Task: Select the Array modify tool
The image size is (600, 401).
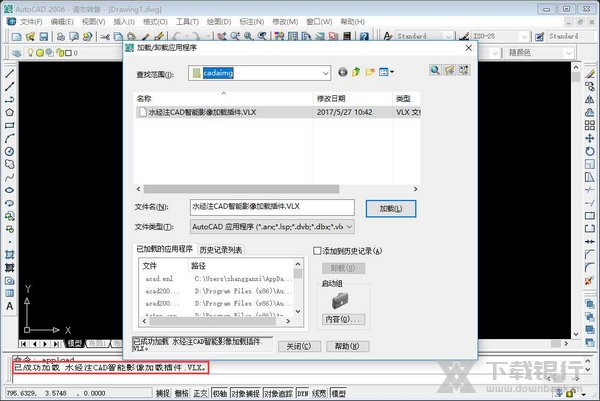Action: point(590,126)
